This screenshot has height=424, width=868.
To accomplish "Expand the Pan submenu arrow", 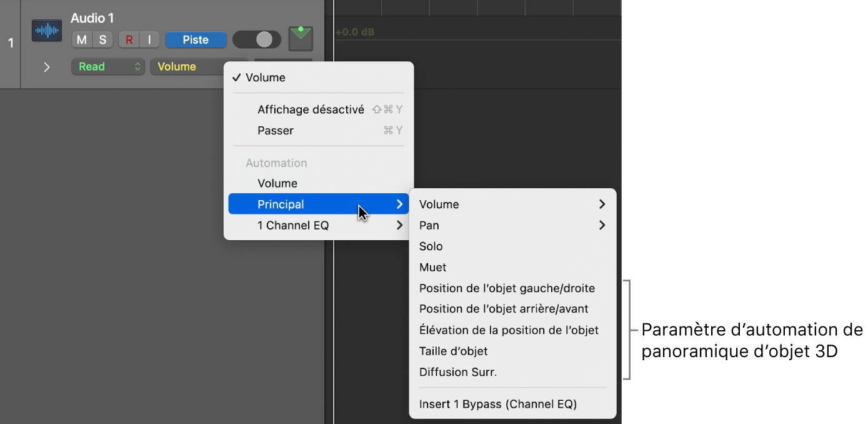I will 602,225.
